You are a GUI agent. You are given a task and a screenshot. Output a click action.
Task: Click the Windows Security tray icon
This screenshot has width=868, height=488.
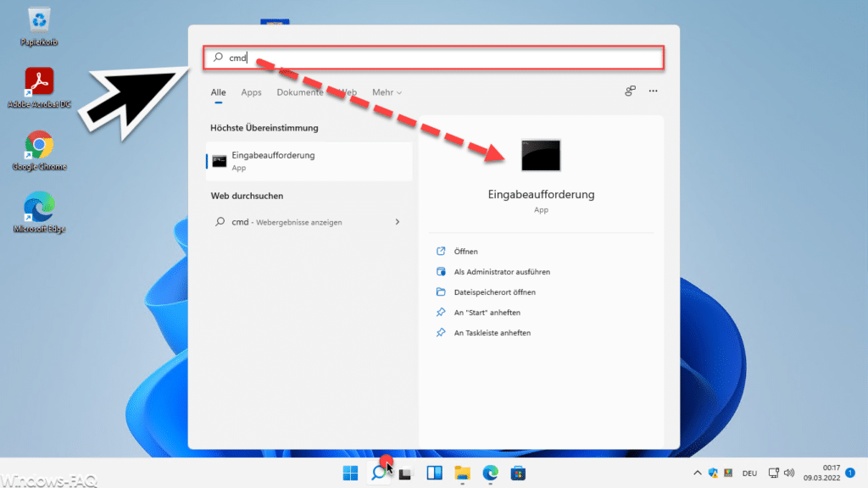point(713,473)
